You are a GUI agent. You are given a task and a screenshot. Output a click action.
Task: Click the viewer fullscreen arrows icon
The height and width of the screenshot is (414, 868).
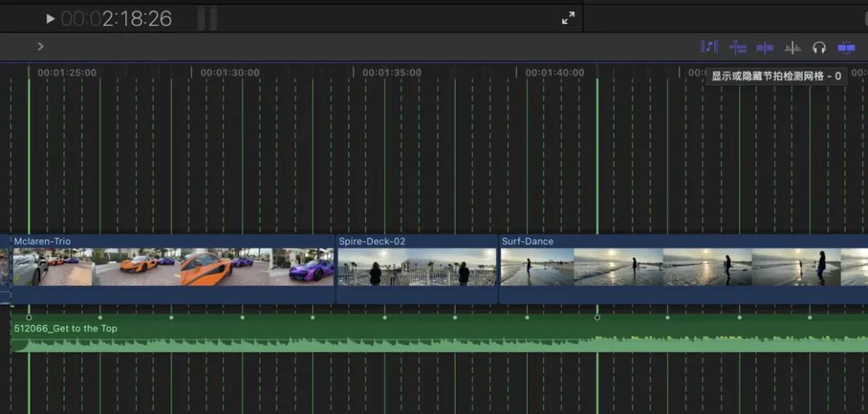(568, 18)
